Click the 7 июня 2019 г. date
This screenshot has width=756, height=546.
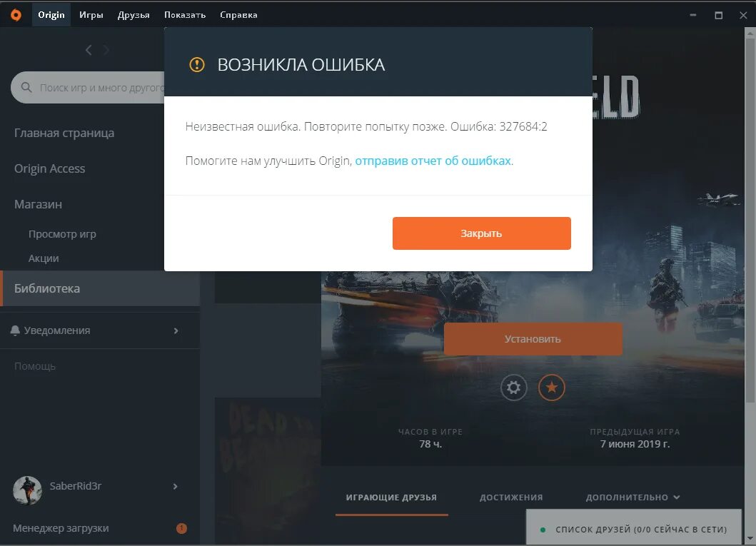pos(635,444)
